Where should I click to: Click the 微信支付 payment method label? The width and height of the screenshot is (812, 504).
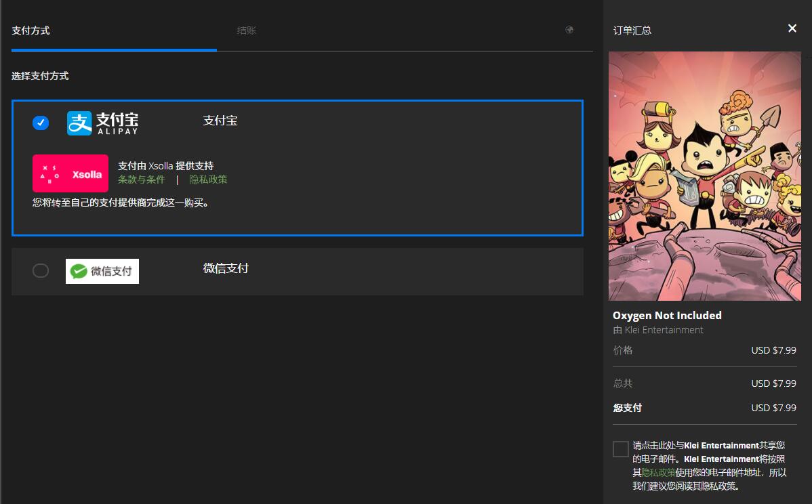coord(226,268)
